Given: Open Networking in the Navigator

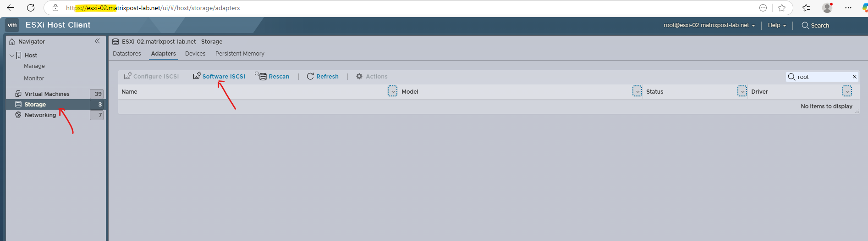Looking at the screenshot, I should coord(40,115).
